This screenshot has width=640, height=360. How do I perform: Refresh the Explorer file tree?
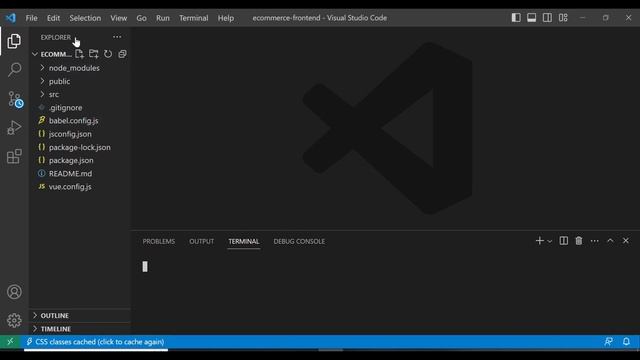pyautogui.click(x=108, y=54)
